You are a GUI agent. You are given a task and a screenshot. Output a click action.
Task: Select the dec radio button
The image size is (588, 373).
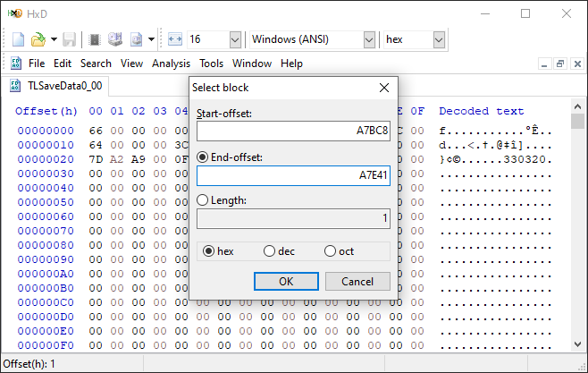click(x=270, y=251)
